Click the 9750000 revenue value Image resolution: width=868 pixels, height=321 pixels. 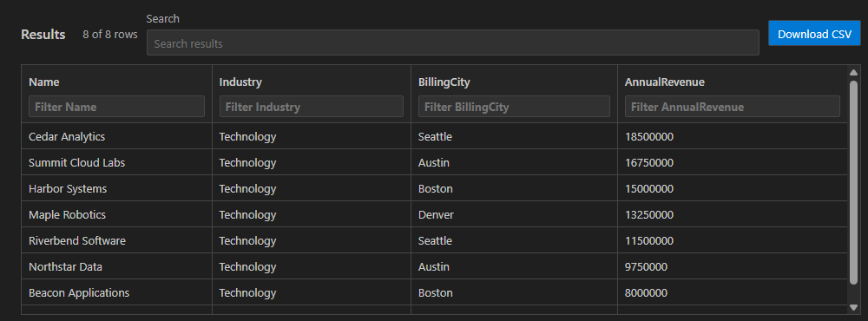(646, 266)
